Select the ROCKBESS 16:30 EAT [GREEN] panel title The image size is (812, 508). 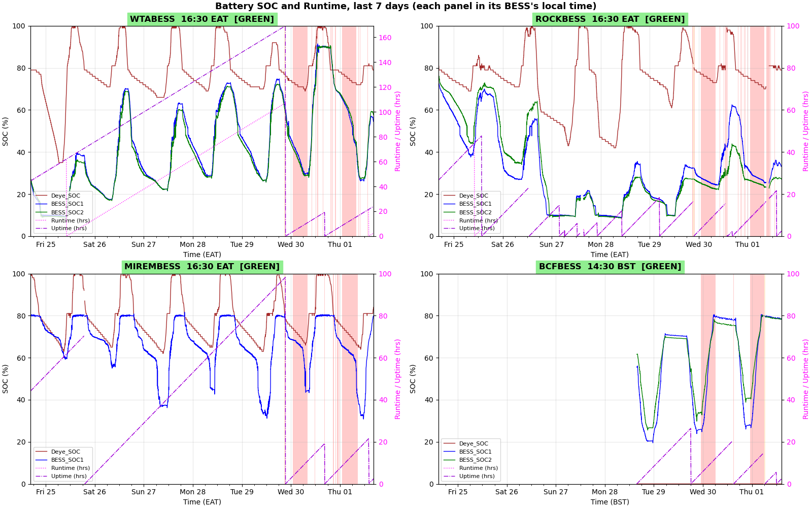610,19
